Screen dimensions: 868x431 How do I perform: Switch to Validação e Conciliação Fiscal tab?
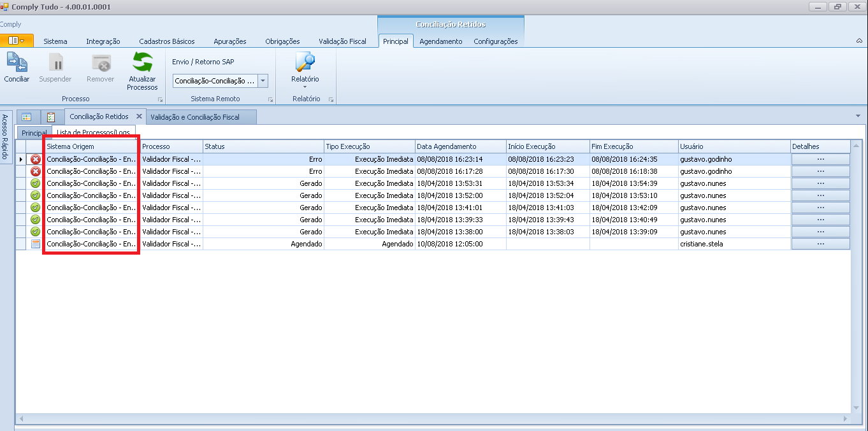coord(195,117)
